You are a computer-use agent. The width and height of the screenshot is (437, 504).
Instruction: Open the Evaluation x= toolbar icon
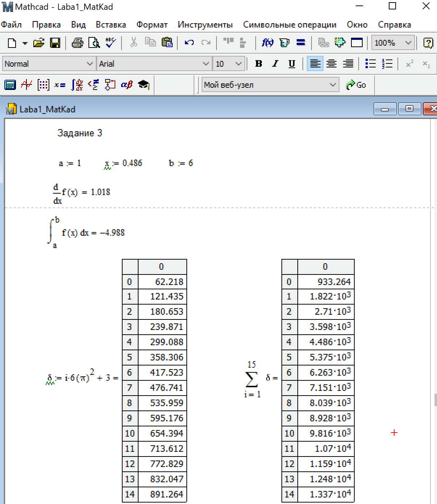pos(60,85)
